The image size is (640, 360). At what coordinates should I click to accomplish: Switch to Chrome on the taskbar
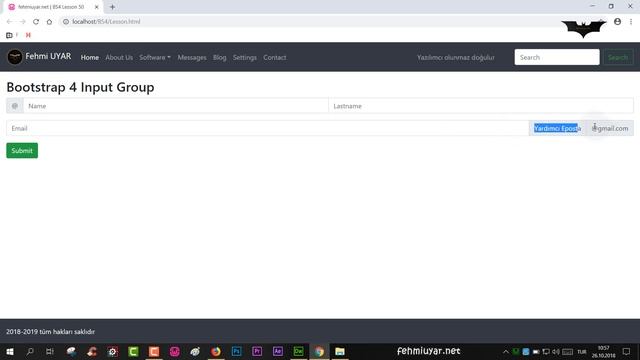(319, 351)
